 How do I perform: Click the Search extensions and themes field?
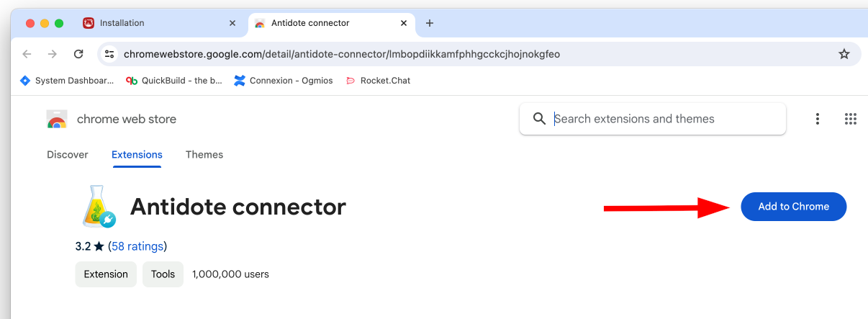pos(662,119)
